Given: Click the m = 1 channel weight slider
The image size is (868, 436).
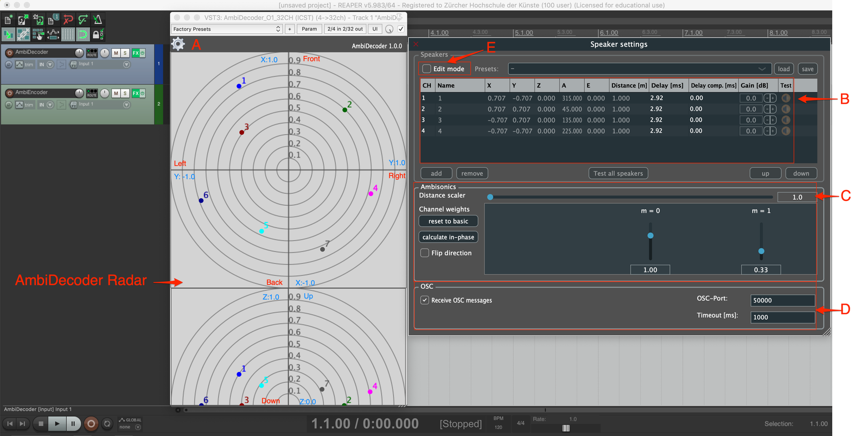Looking at the screenshot, I should (x=761, y=251).
